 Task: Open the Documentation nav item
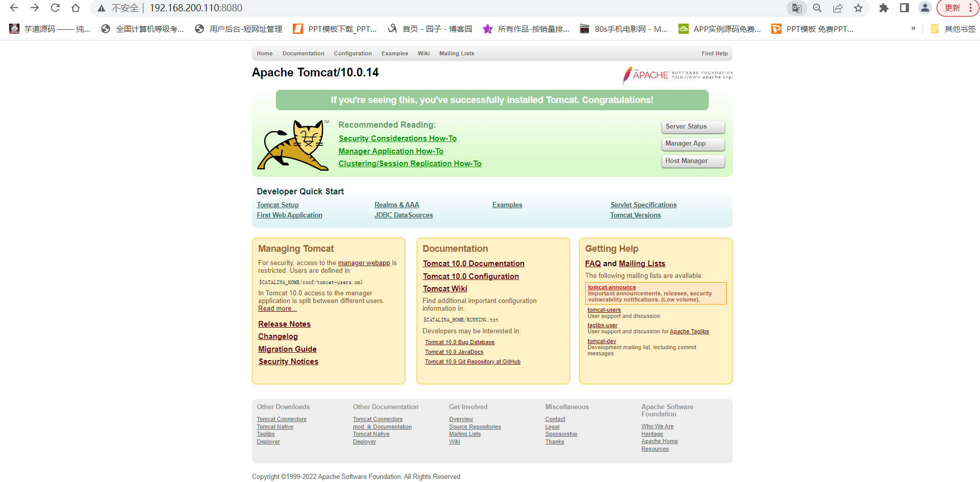coord(303,53)
